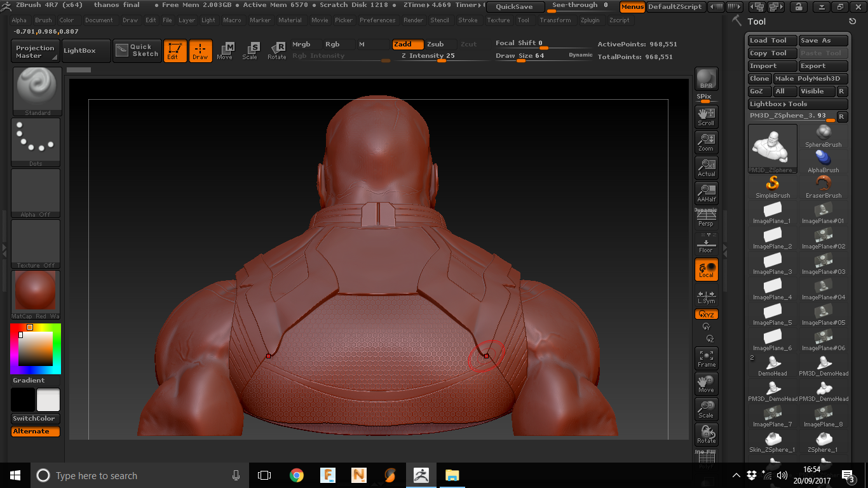Open the Transform menu
This screenshot has width=868, height=488.
pos(555,20)
